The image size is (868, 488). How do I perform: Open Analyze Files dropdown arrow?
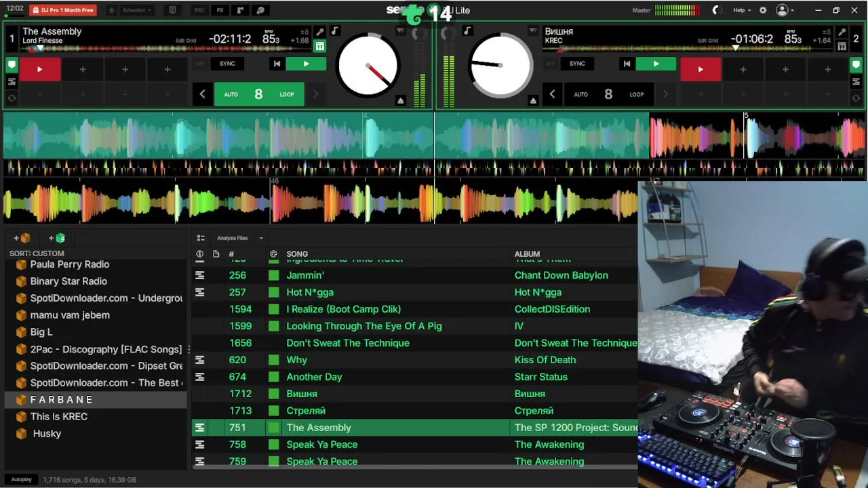261,238
